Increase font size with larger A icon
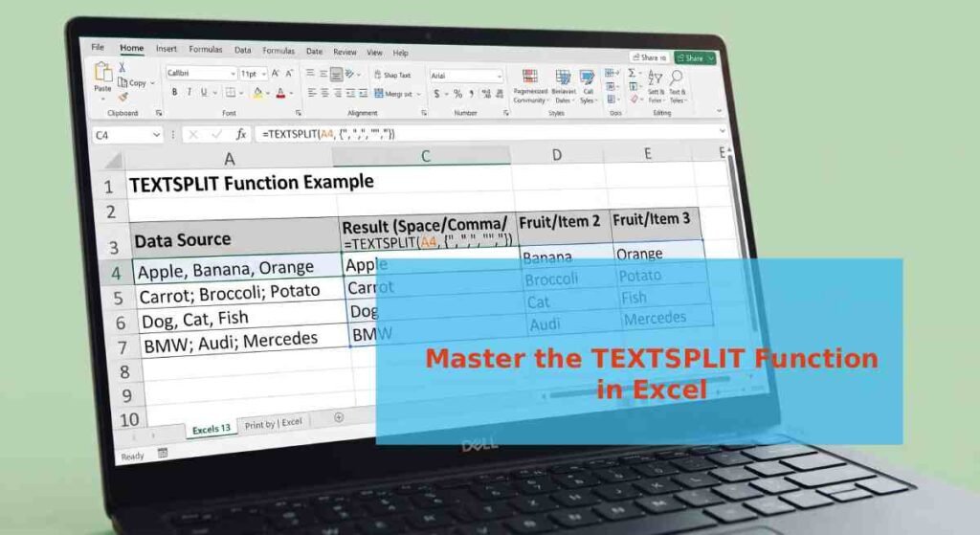The image size is (980, 535). tap(275, 74)
